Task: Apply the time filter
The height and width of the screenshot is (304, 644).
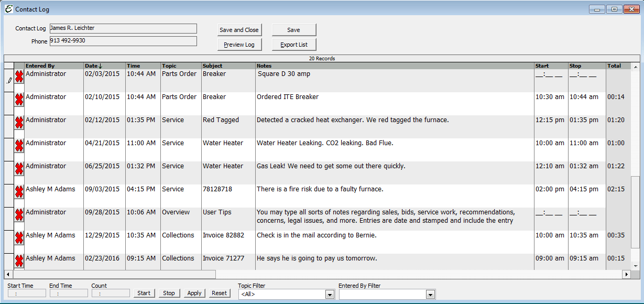Action: coord(194,293)
